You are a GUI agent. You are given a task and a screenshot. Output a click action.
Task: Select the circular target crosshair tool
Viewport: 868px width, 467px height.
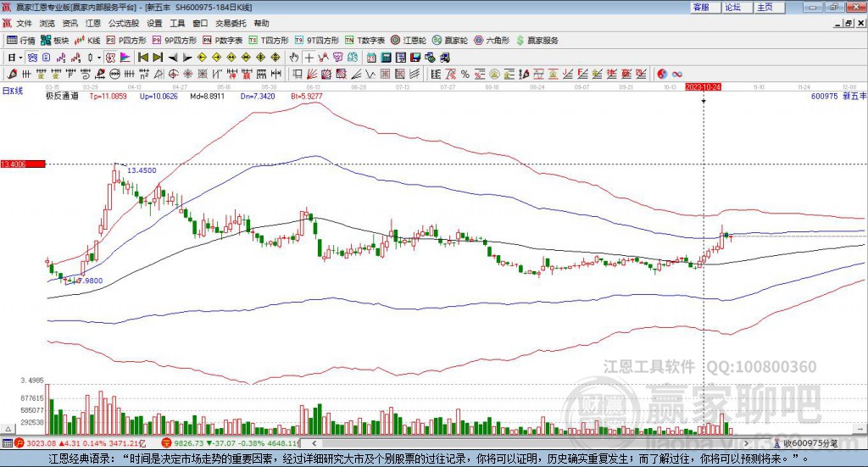point(173,74)
